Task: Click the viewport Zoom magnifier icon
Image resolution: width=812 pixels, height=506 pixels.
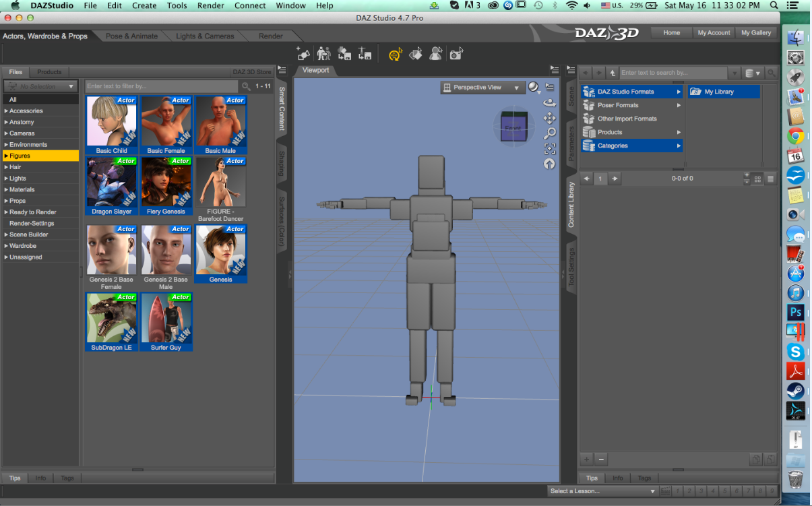Action: click(550, 133)
